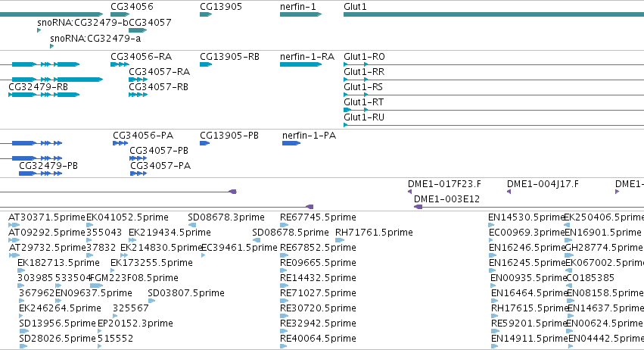Click the DME1-017F23.F feature
The width and height of the screenshot is (644, 350).
(x=444, y=184)
